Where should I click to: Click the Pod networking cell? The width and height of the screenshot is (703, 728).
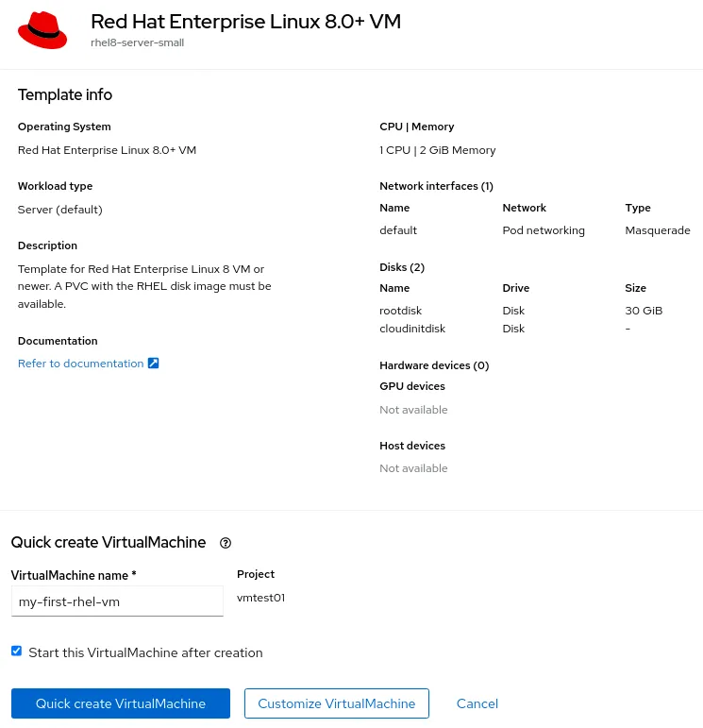(544, 230)
